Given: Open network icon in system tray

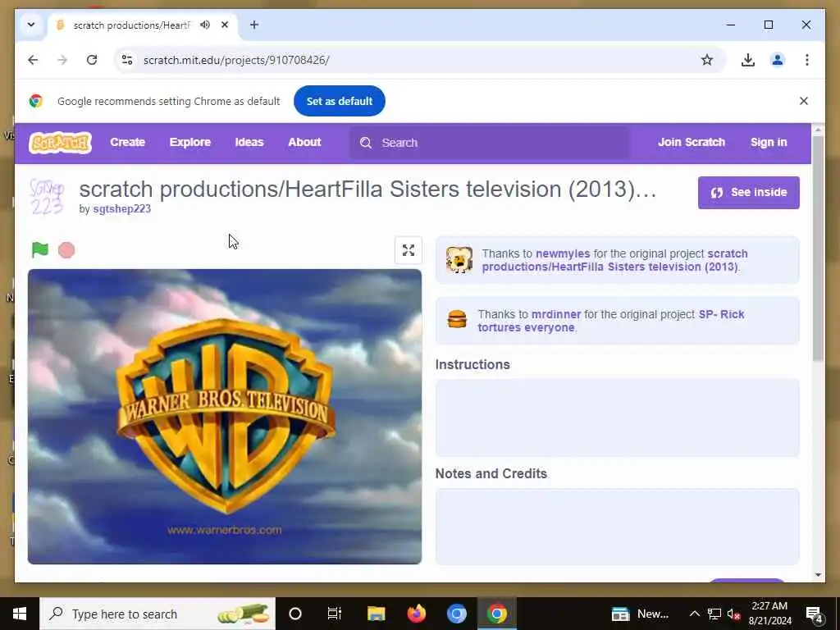Looking at the screenshot, I should click(x=714, y=614).
